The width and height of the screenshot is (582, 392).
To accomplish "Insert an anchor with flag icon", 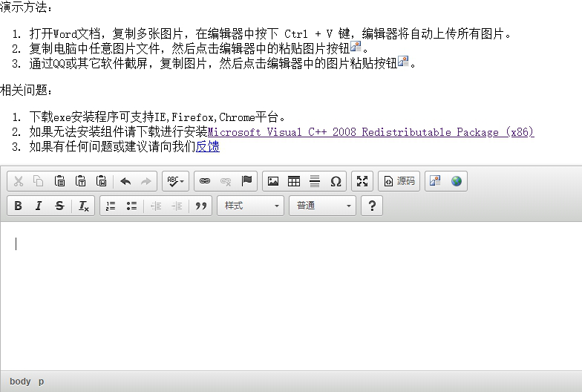I will click(246, 181).
